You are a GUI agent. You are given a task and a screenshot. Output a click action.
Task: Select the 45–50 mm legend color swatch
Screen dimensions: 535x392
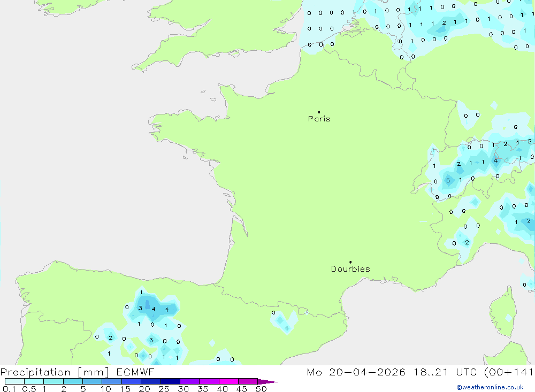pos(248,381)
